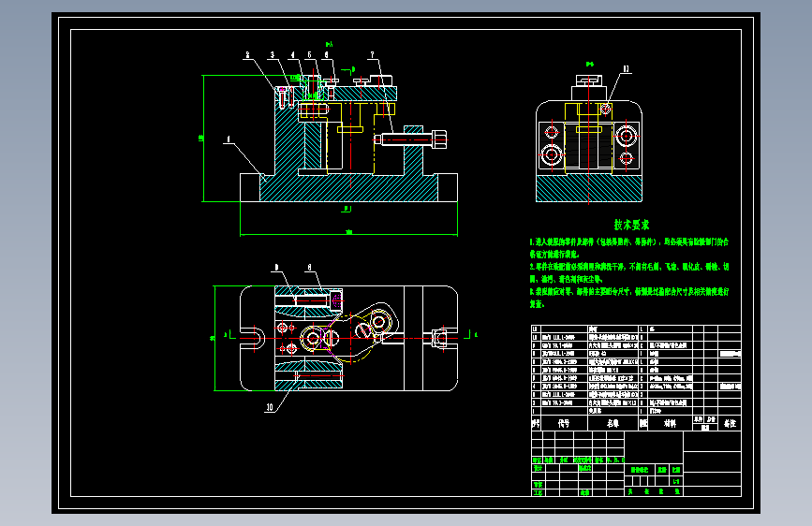Viewport: 812px width, 526px height.
Task: Select the horizontal clamp bolt in front view
Action: pyautogui.click(x=410, y=139)
